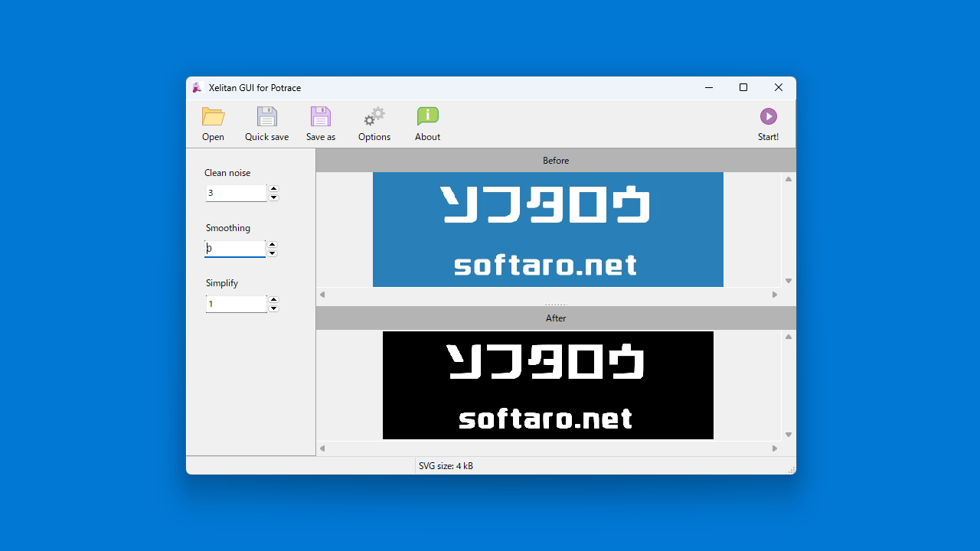
Task: Decrease the Clean noise value with down arrow
Action: coord(273,197)
